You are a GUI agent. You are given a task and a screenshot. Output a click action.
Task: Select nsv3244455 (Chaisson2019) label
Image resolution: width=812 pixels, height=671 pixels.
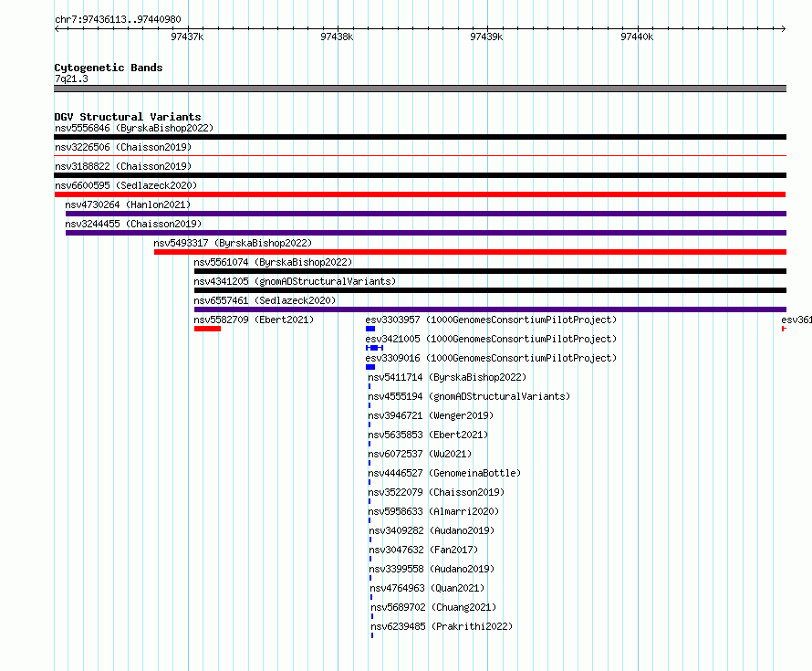[x=133, y=224]
